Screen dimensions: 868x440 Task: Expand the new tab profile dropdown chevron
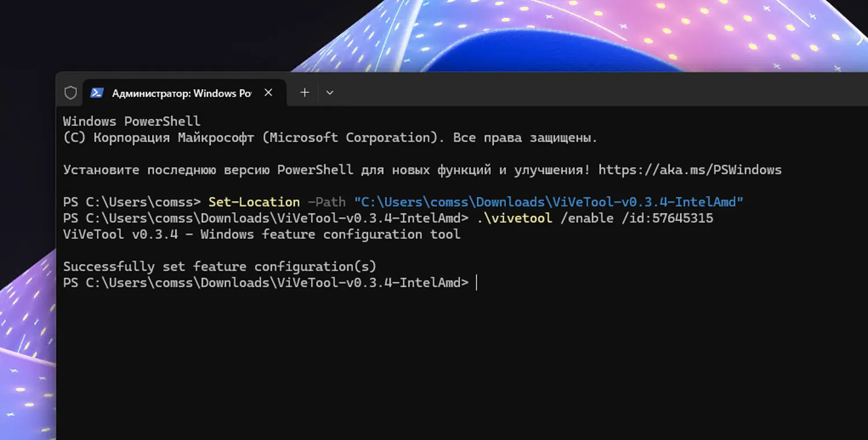pos(330,93)
